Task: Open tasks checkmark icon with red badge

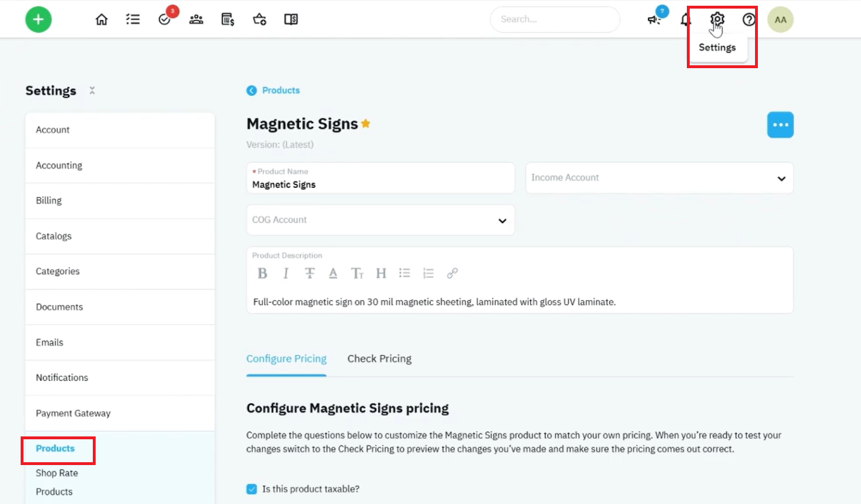Action: pos(165,19)
